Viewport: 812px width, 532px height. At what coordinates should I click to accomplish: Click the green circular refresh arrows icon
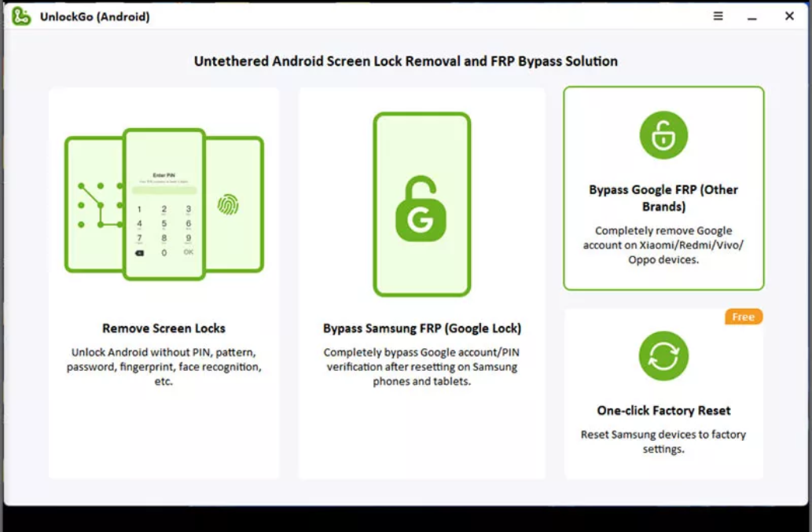coord(663,356)
